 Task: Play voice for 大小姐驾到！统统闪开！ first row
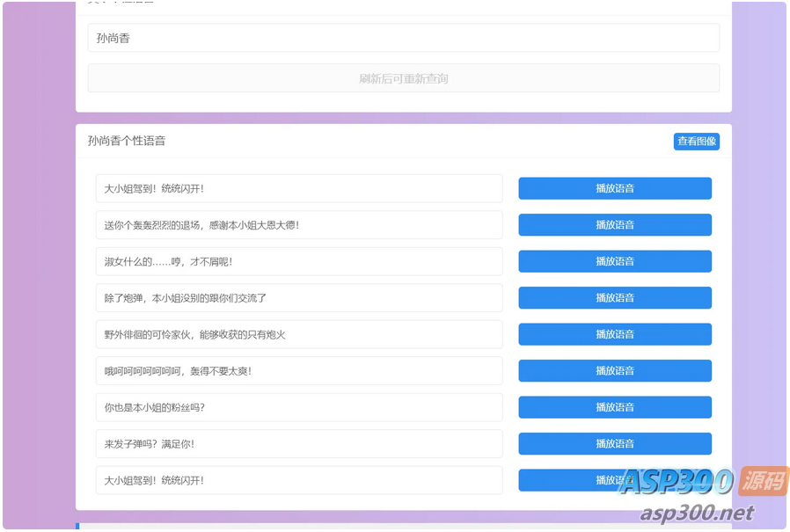tap(614, 188)
